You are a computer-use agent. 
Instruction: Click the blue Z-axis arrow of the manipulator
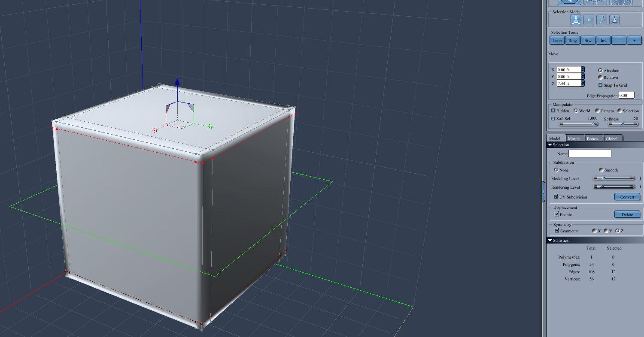coord(177,82)
